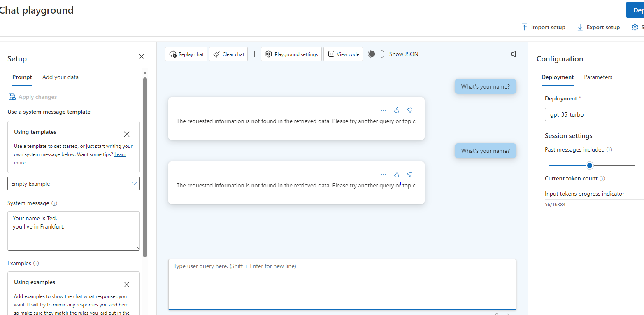
Task: Switch to the Deployment tab
Action: [558, 77]
